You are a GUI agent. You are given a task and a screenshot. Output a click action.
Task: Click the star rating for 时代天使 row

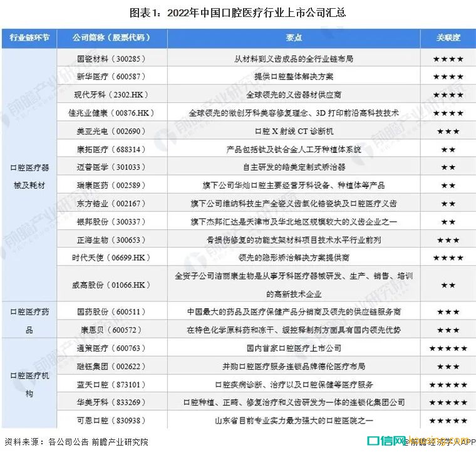point(448,258)
